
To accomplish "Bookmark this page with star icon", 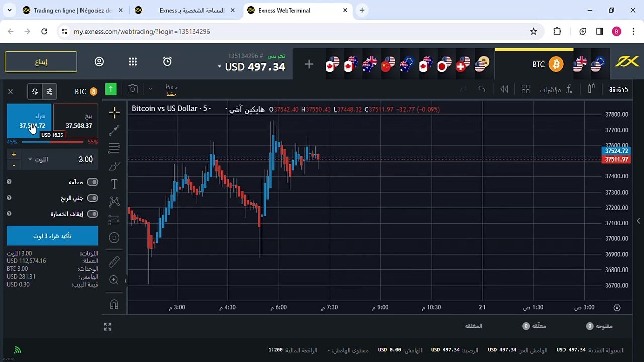I will point(534,31).
